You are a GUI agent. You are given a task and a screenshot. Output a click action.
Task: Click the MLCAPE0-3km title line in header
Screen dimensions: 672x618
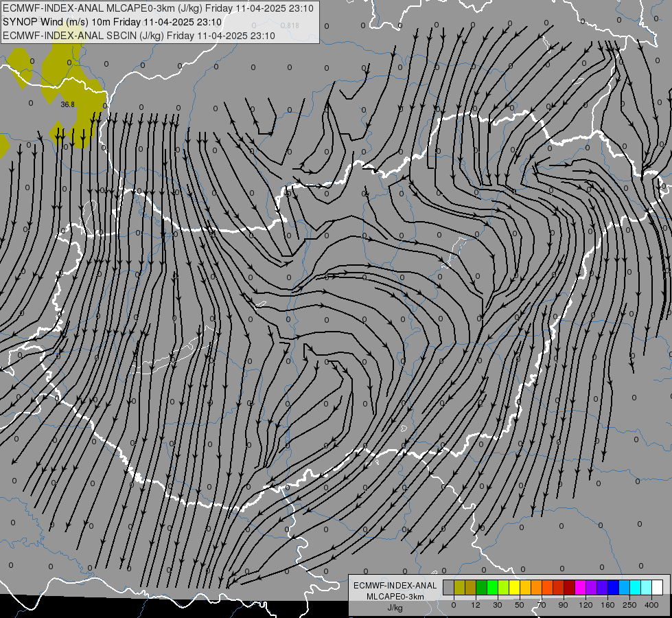(x=158, y=8)
